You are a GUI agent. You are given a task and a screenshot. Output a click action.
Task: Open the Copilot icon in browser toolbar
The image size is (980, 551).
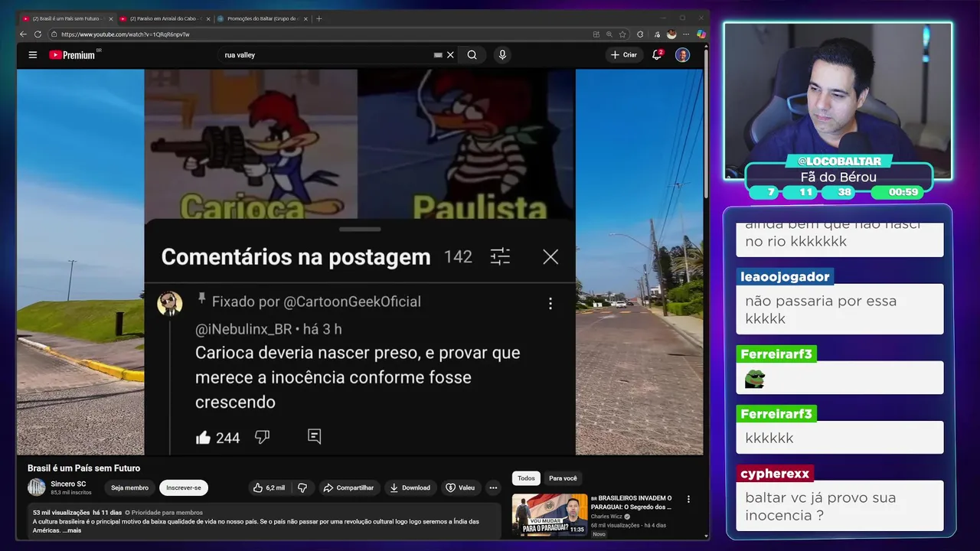701,34
